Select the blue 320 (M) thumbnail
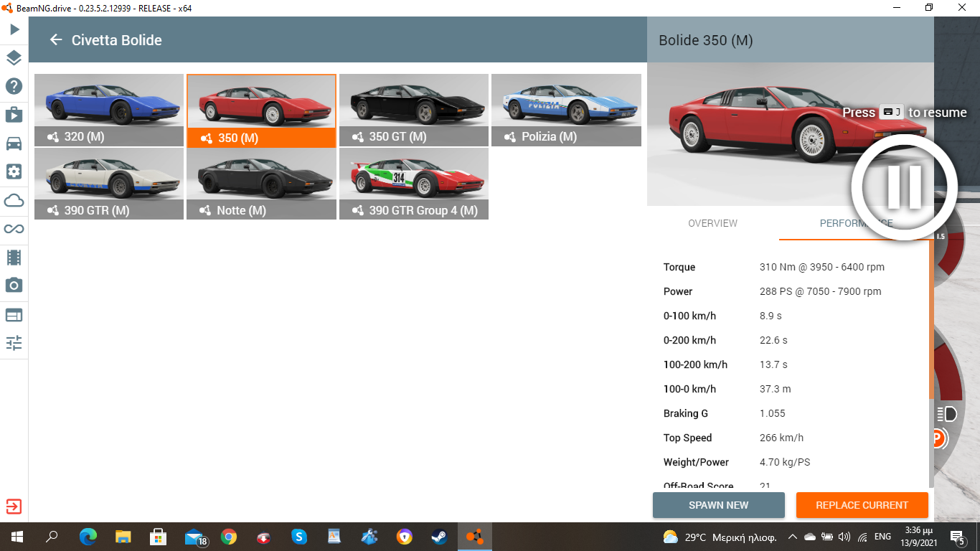This screenshot has height=551, width=980. 109,110
